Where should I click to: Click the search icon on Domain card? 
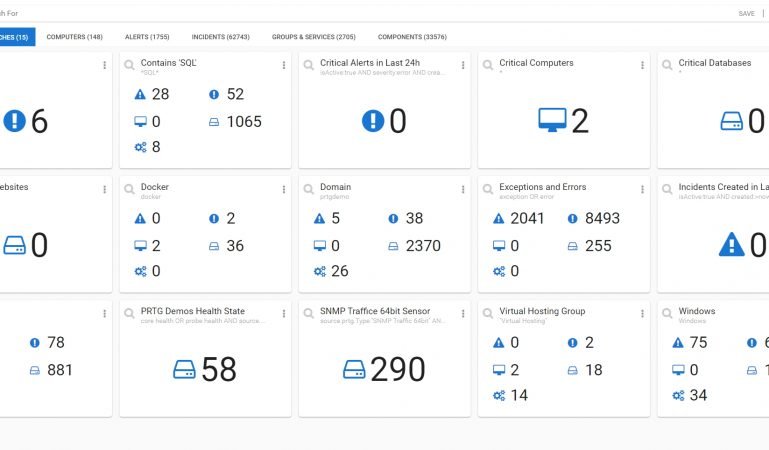click(x=308, y=189)
